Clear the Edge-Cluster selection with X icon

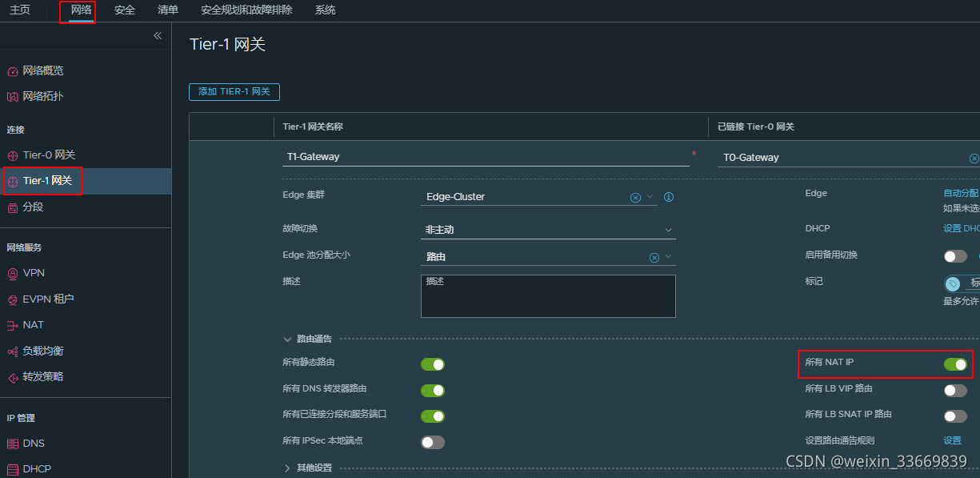[x=635, y=197]
